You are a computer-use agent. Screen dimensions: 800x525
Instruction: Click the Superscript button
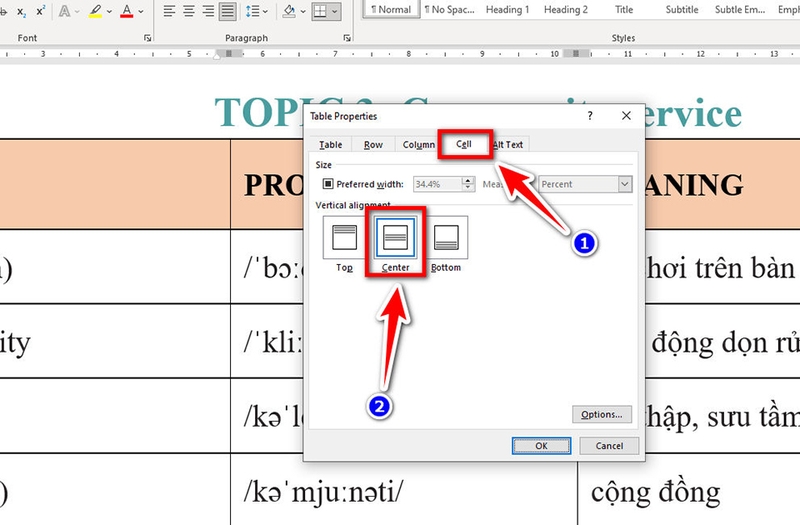click(x=41, y=11)
